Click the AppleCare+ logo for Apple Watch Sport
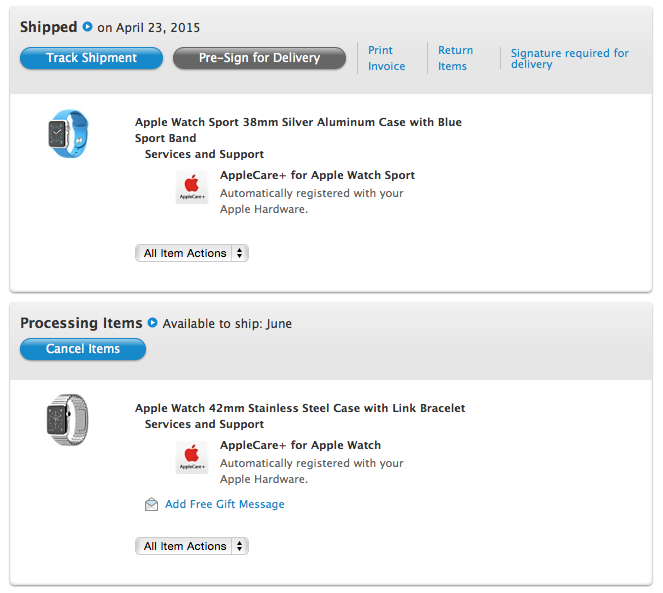This screenshot has height=593, width=663. click(x=192, y=187)
